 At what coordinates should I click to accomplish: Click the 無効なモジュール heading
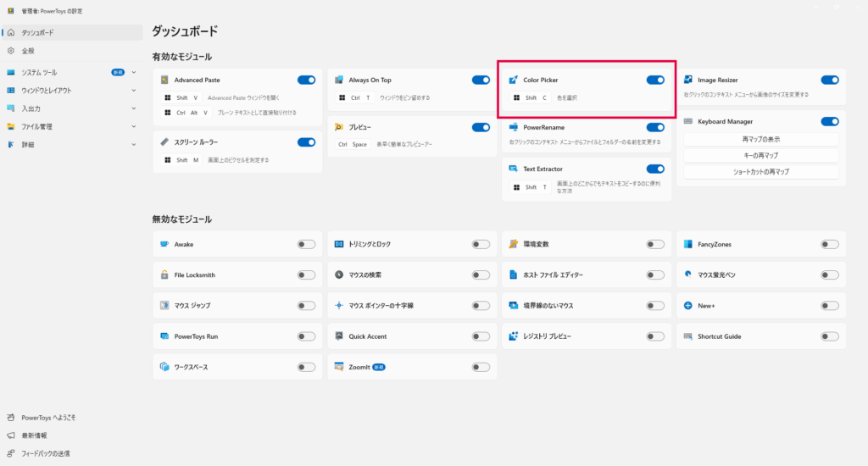coord(181,219)
